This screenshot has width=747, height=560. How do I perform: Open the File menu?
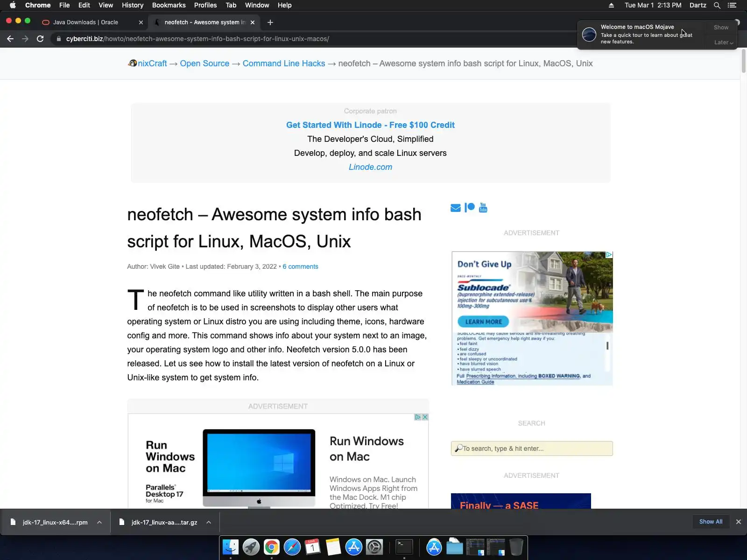pos(64,5)
